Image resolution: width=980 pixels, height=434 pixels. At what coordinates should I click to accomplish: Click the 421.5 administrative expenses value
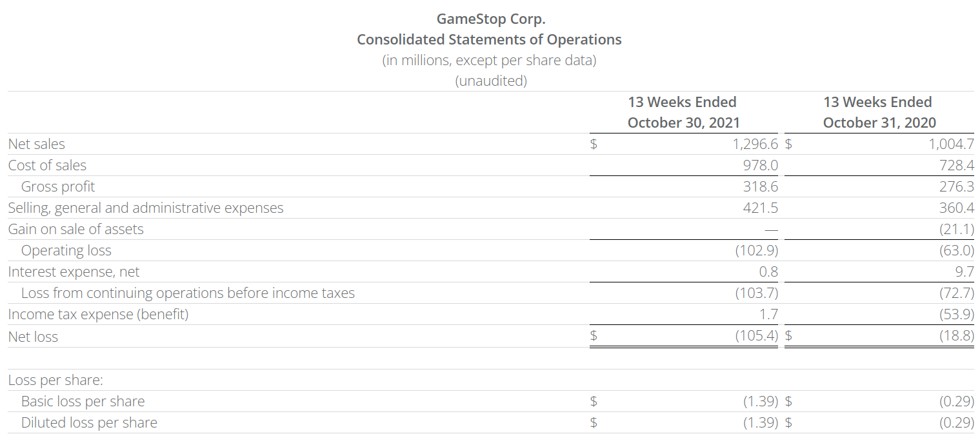[760, 208]
